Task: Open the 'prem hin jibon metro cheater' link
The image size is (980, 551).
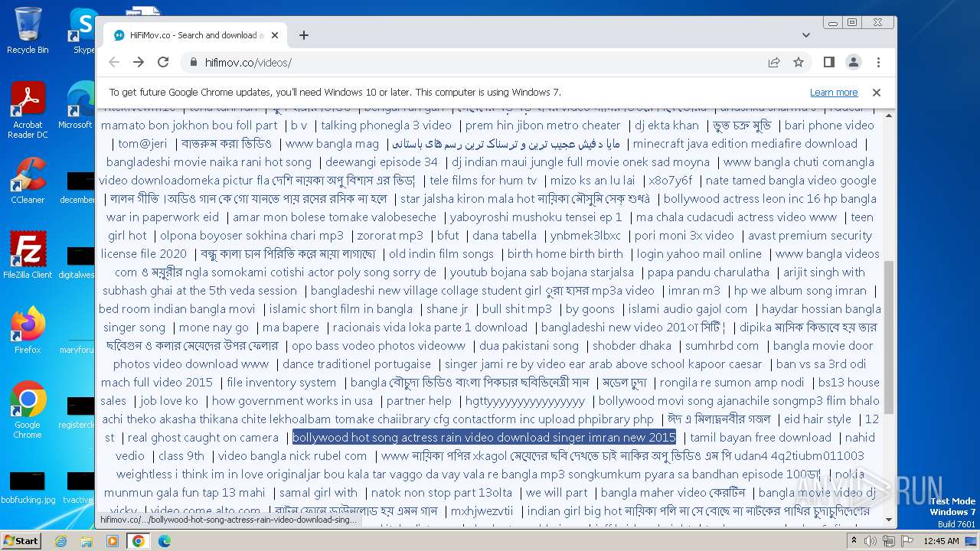Action: click(x=543, y=126)
